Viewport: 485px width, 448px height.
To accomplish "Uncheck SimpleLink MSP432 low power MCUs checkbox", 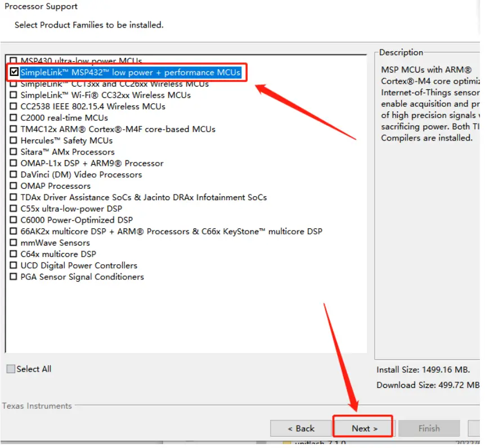I will 14,73.
